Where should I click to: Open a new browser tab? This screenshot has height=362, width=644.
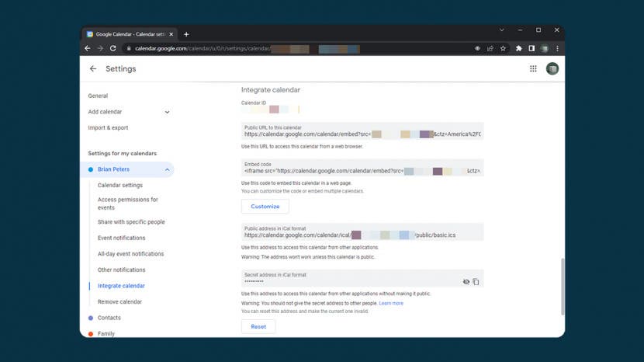click(186, 34)
